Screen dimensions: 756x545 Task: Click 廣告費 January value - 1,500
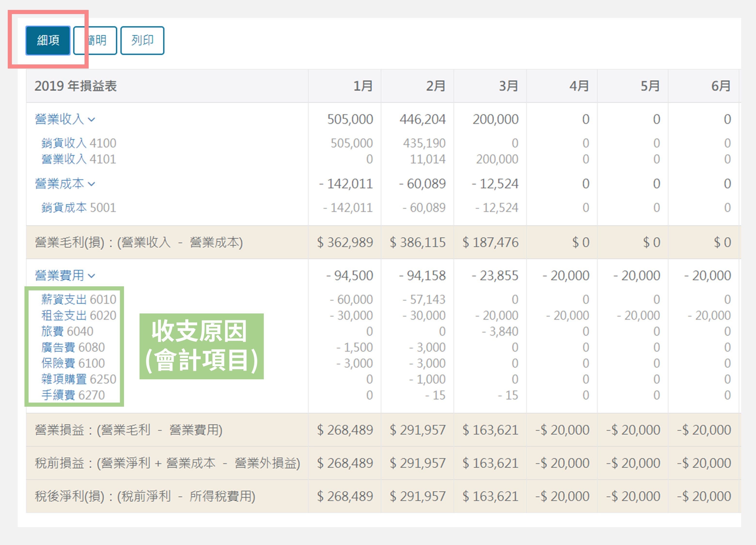[x=355, y=347]
